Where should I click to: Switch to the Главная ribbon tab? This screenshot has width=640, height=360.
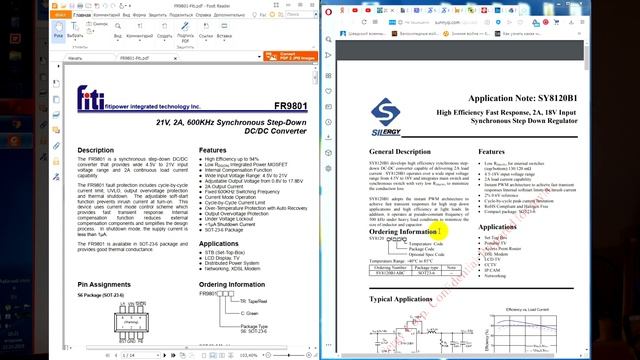82,15
